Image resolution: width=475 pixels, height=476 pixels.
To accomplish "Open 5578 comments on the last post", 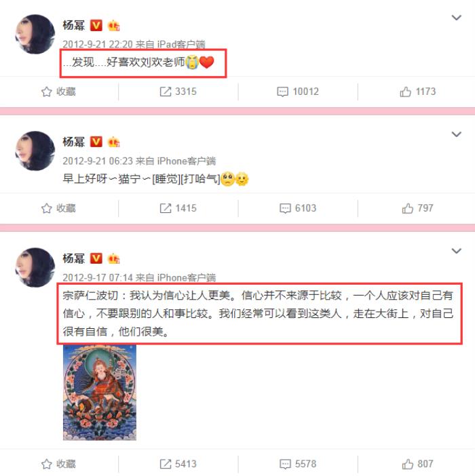I will pyautogui.click(x=298, y=464).
